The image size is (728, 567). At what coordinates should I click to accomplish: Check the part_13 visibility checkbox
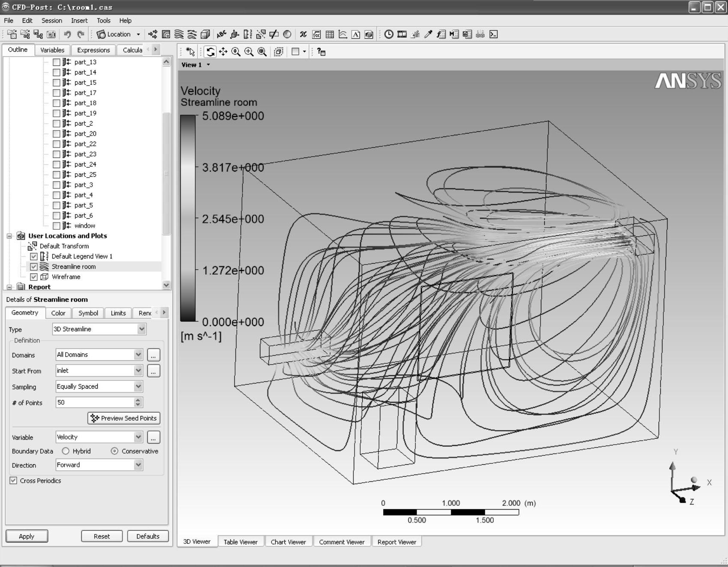point(57,62)
